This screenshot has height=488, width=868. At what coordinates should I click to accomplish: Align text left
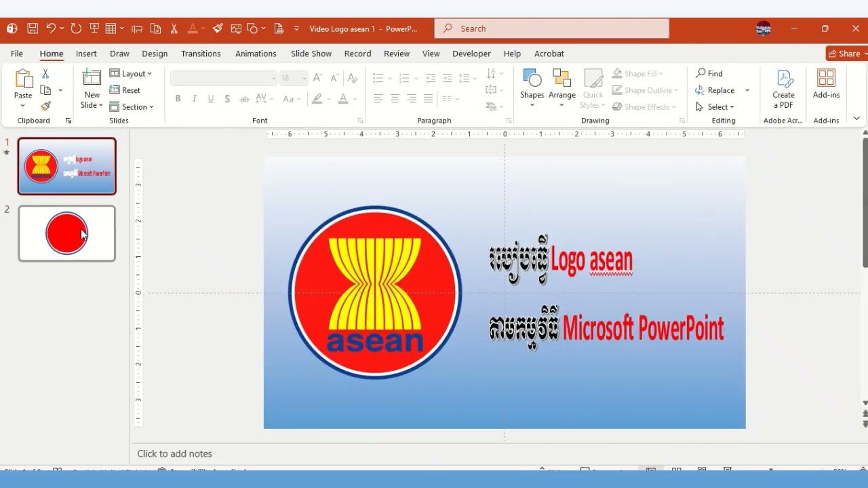click(x=378, y=99)
